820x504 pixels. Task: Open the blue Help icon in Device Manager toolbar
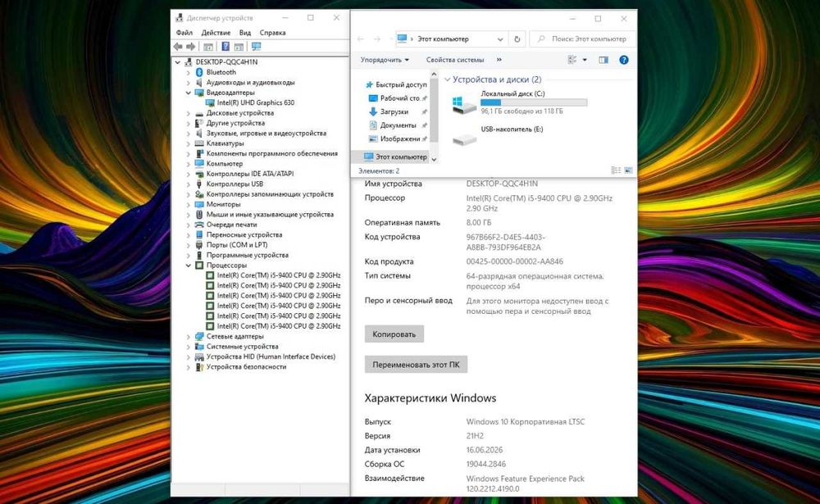(x=225, y=47)
